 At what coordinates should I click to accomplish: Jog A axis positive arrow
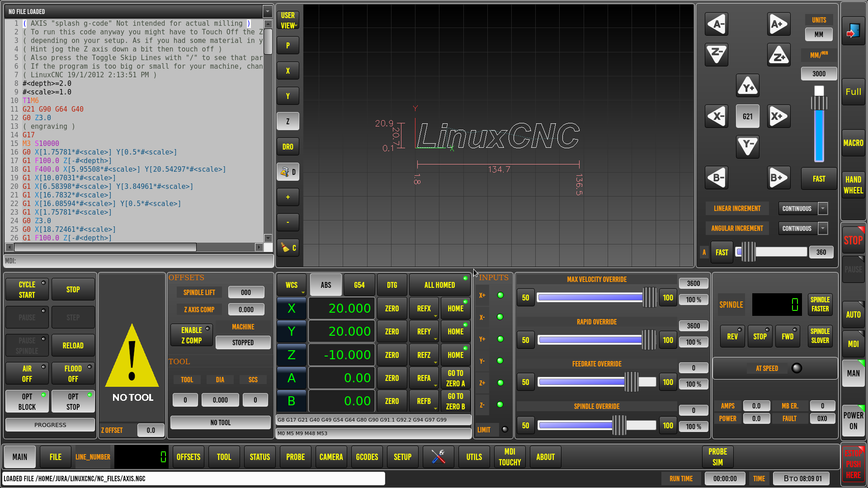(x=778, y=24)
